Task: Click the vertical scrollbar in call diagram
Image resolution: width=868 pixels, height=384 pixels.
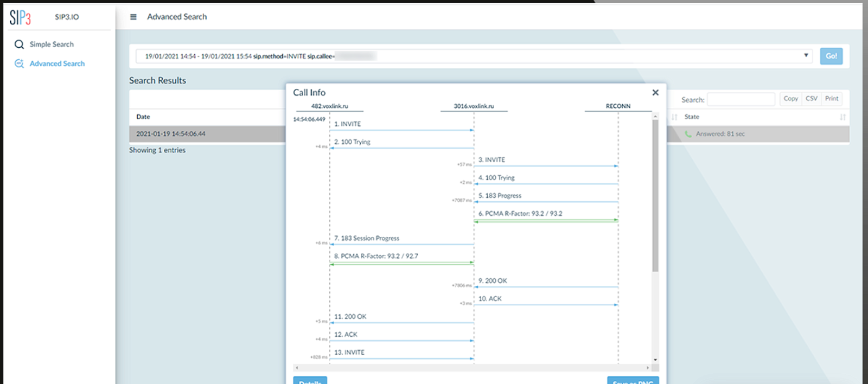Action: click(655, 195)
